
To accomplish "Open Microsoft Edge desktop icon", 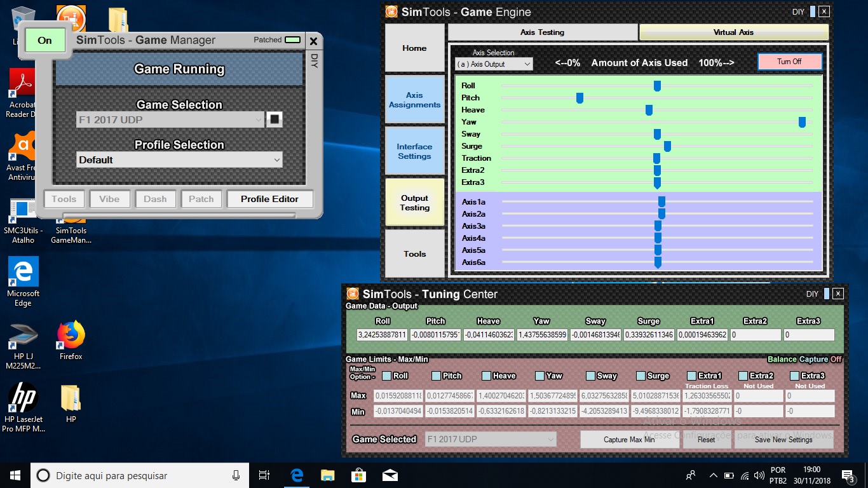I will tap(23, 282).
